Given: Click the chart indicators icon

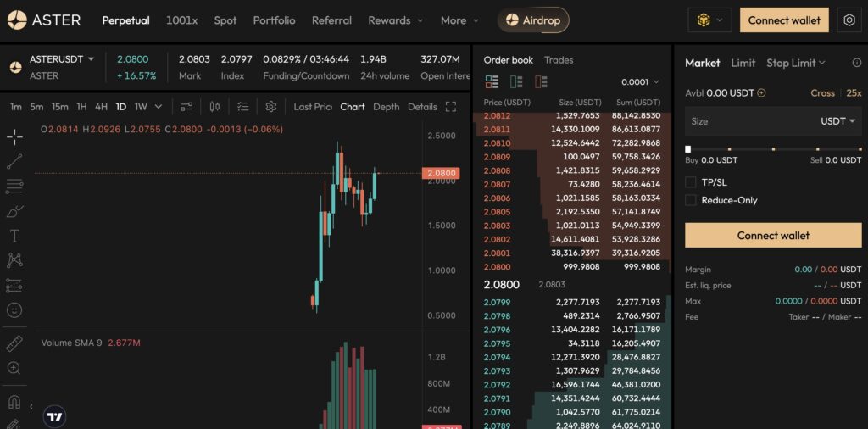Looking at the screenshot, I should [x=186, y=107].
